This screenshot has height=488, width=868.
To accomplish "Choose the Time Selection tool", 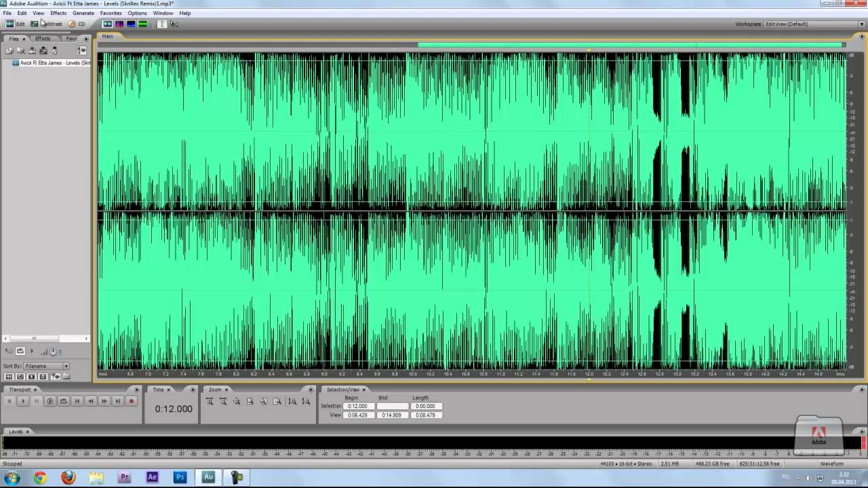I will (162, 24).
